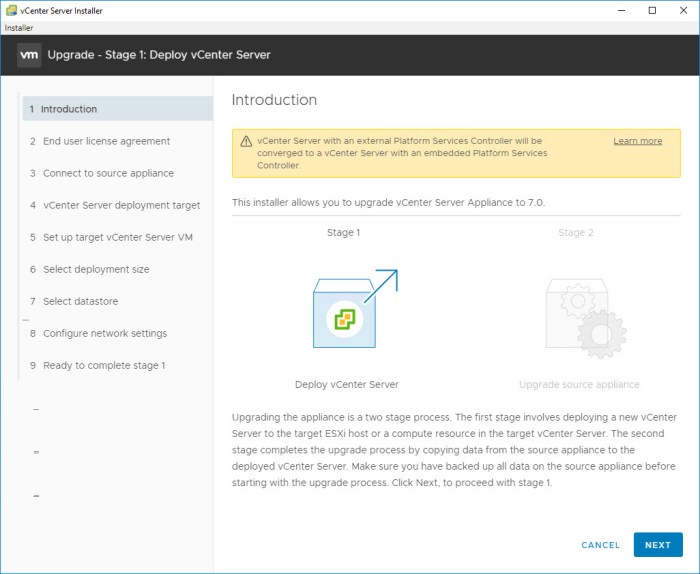Open Configure network settings step

pos(105,333)
